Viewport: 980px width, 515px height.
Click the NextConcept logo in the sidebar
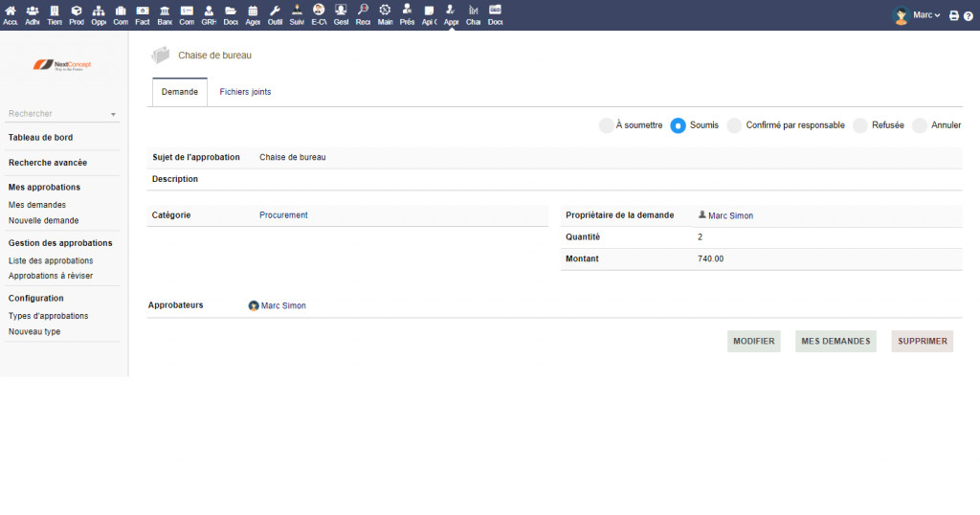click(62, 65)
